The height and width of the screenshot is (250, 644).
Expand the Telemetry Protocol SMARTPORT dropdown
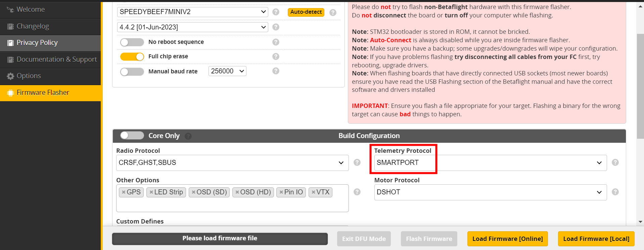491,163
